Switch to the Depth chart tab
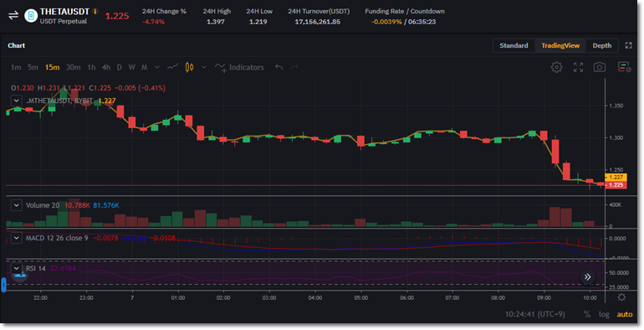The height and width of the screenshot is (330, 644). (601, 45)
